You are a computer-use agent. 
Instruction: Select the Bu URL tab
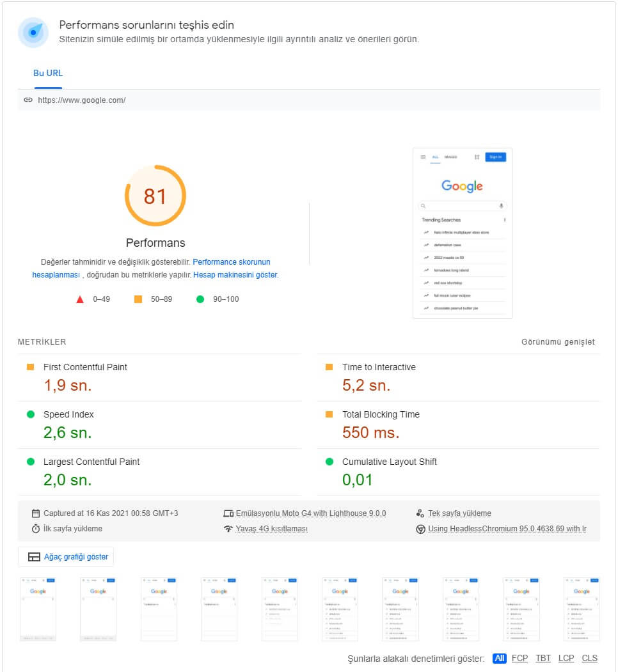click(47, 74)
